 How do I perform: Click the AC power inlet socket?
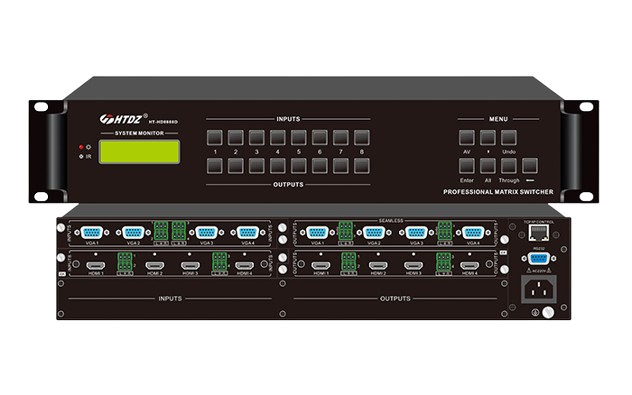click(x=539, y=289)
